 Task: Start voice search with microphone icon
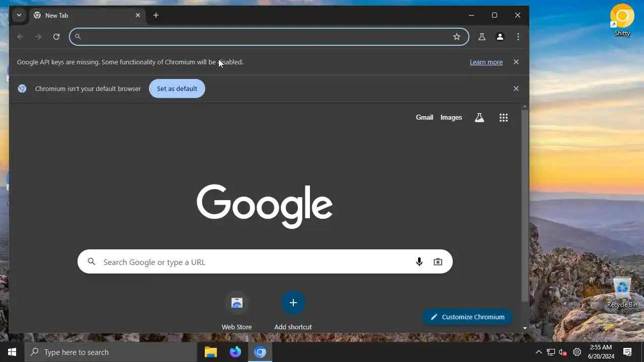pos(419,262)
